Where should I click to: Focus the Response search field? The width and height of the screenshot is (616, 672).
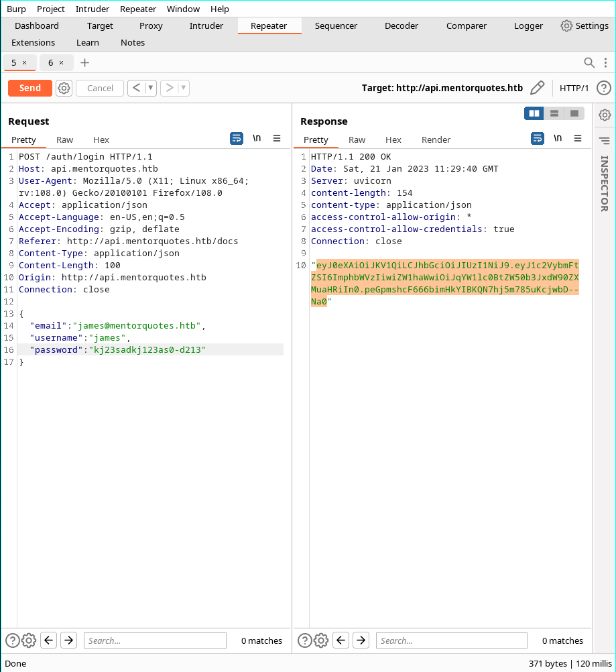click(x=452, y=640)
